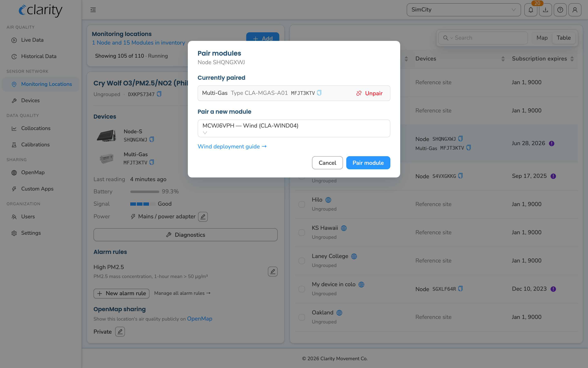Click the inventory nodes and modules link
Viewport: 588px width, 368px height.
tap(138, 43)
